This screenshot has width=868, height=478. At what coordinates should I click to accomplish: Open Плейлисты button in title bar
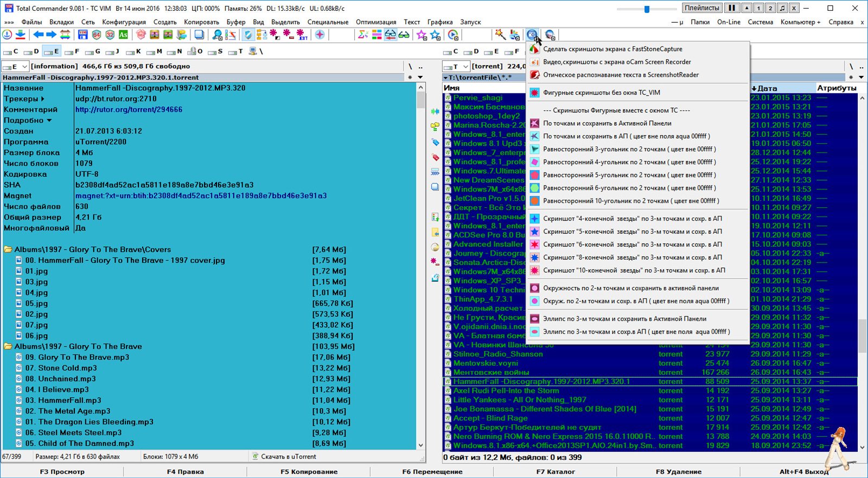(702, 8)
